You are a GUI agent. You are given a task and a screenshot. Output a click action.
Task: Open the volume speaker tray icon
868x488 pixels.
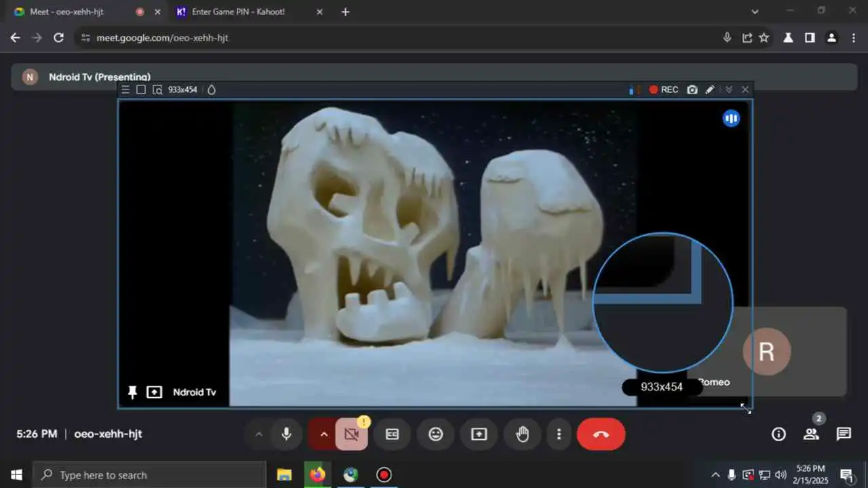coord(781,475)
